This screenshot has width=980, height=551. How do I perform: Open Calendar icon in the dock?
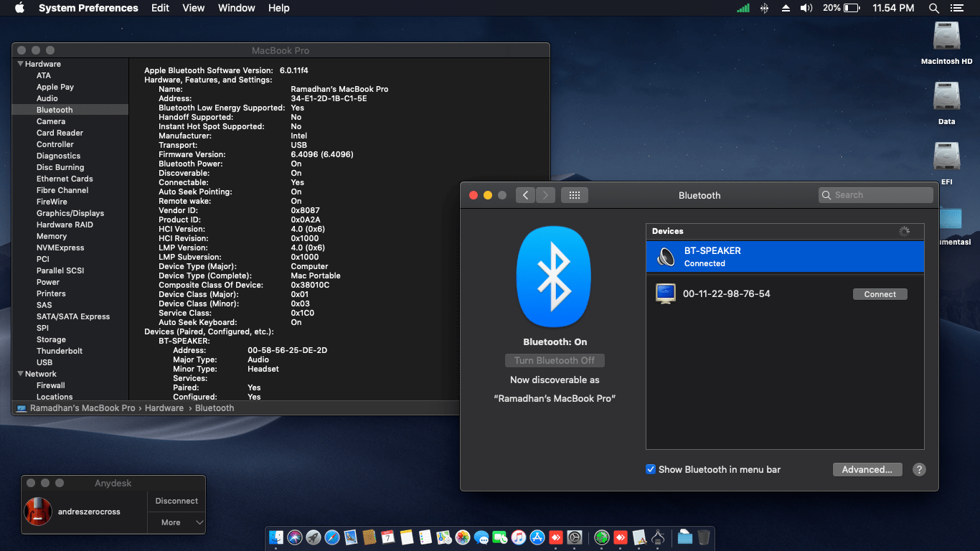click(388, 537)
